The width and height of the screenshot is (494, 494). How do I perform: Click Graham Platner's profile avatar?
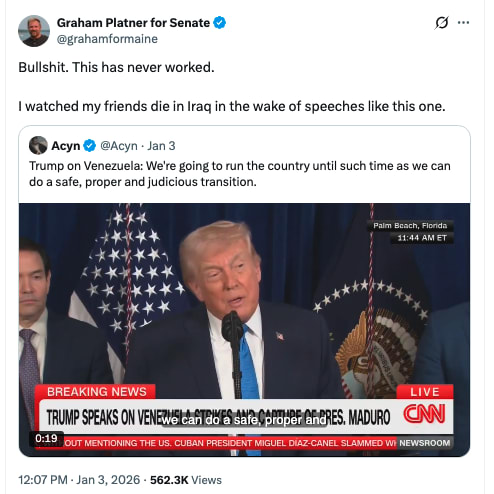[x=34, y=31]
